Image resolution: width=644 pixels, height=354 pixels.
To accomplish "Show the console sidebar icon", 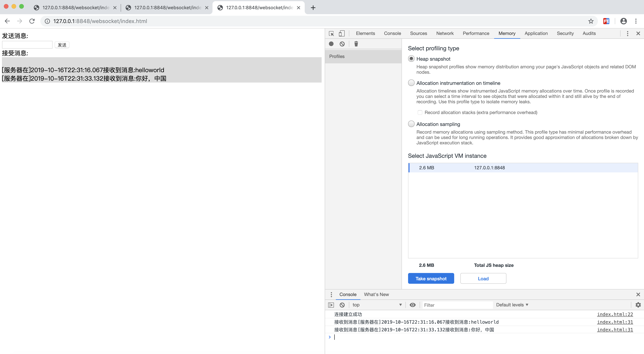I will [x=331, y=305].
